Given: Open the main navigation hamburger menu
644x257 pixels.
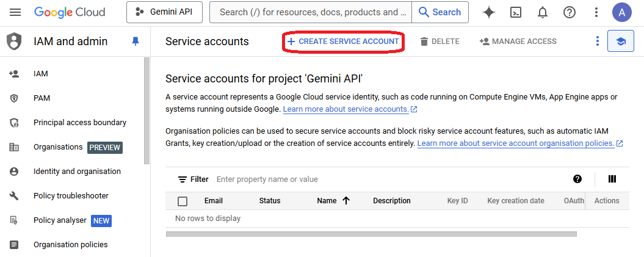Looking at the screenshot, I should (15, 12).
